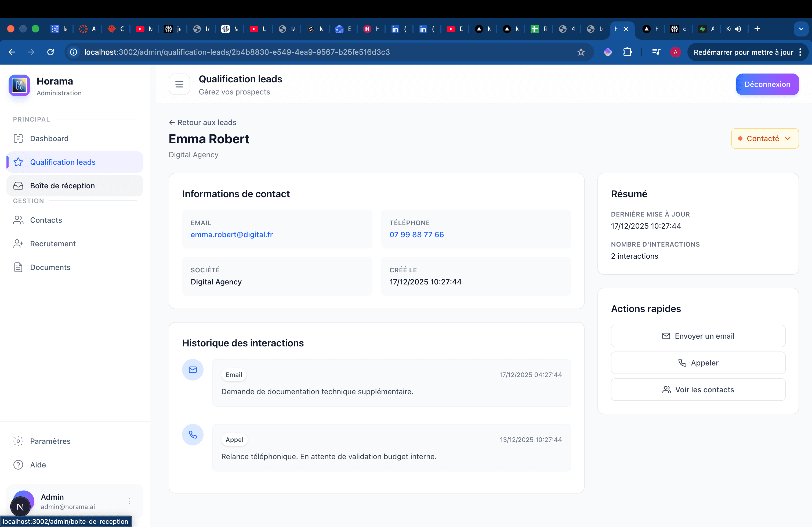This screenshot has width=812, height=527.
Task: Follow the Retour aux leads link
Action: coord(202,122)
